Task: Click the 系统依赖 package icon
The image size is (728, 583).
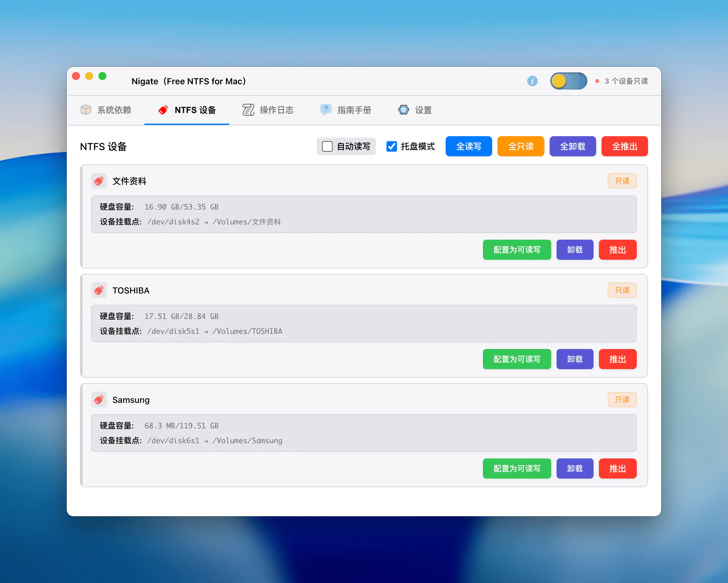Action: click(x=86, y=110)
